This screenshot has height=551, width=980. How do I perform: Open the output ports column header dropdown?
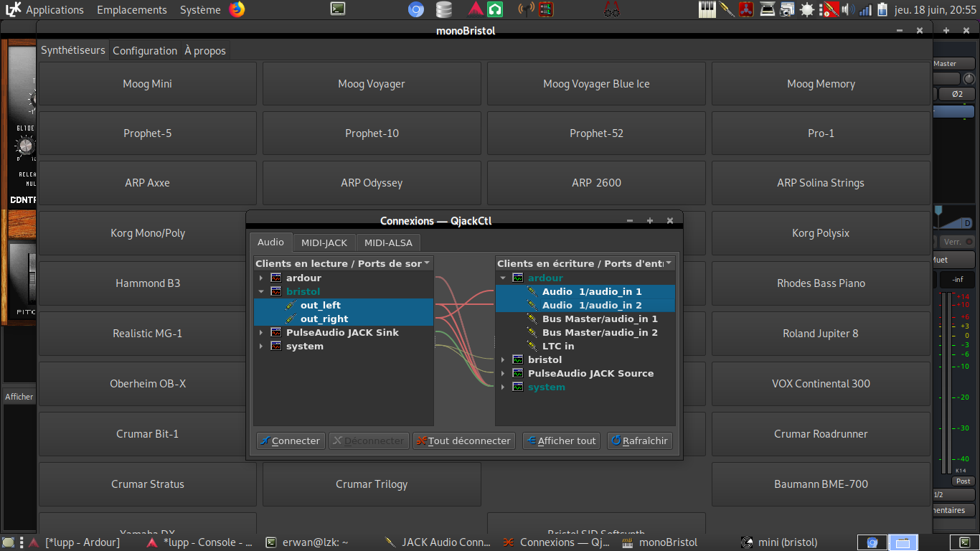pyautogui.click(x=428, y=263)
